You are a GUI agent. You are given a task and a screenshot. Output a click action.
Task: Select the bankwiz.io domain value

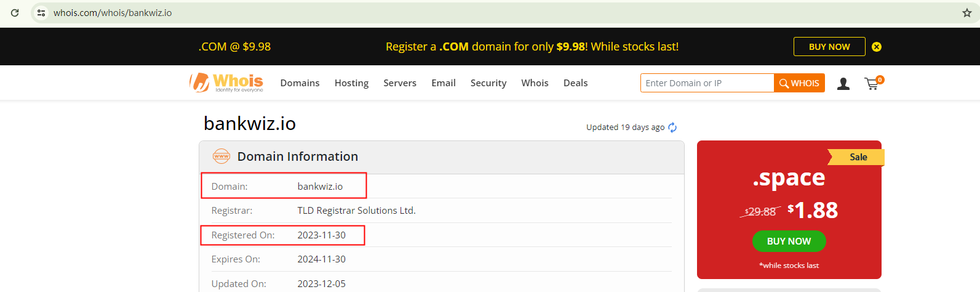pyautogui.click(x=320, y=186)
